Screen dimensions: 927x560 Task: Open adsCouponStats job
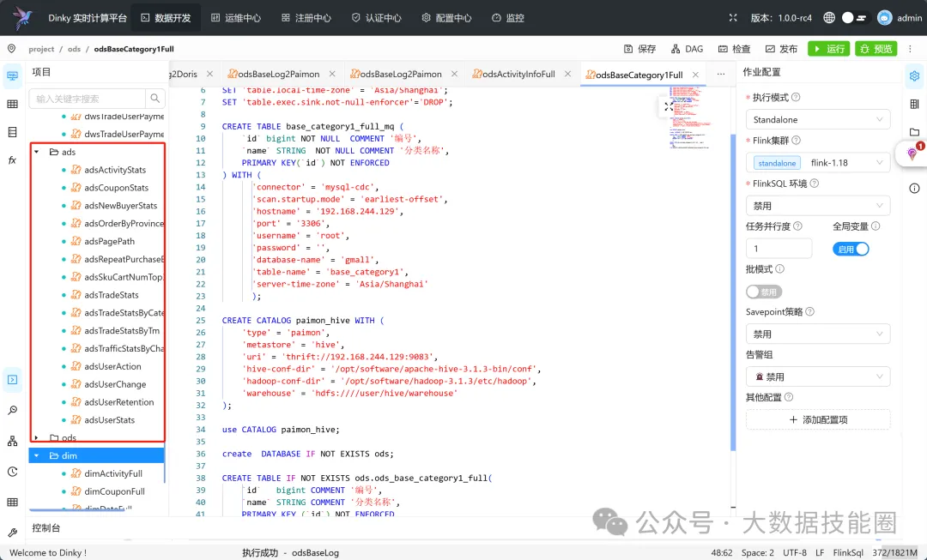[116, 187]
